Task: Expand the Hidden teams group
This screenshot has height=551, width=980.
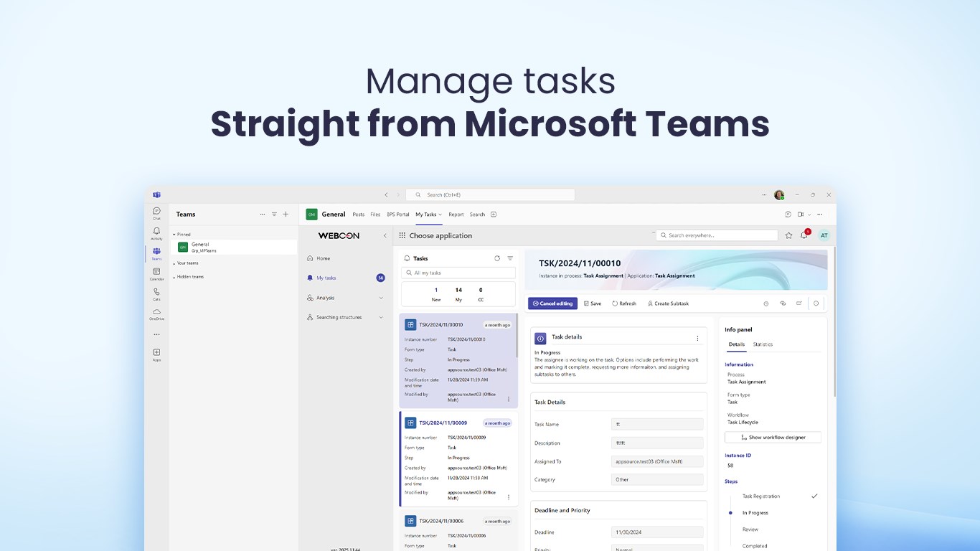Action: click(x=174, y=277)
